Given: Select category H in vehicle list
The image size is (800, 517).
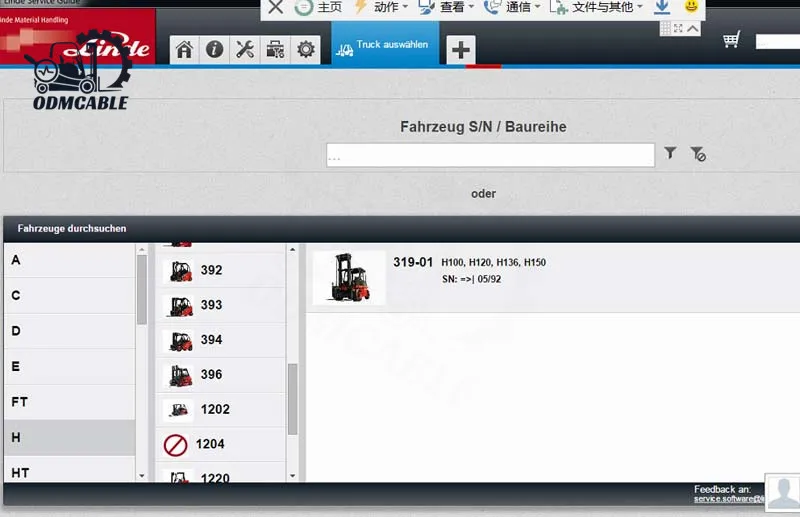Looking at the screenshot, I should [69, 437].
